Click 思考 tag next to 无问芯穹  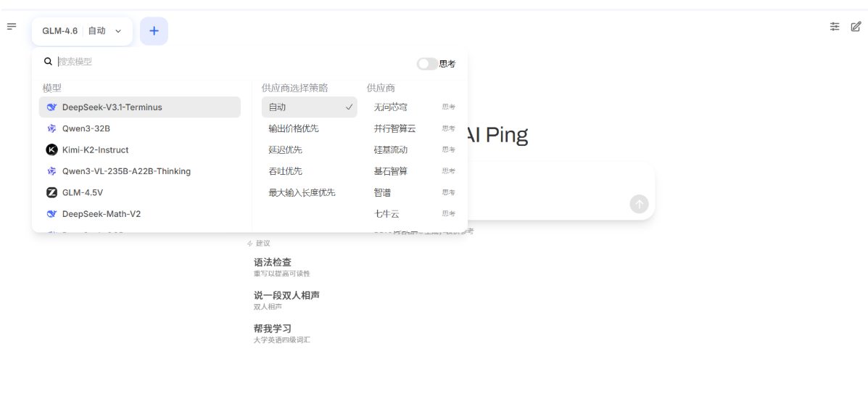[448, 107]
